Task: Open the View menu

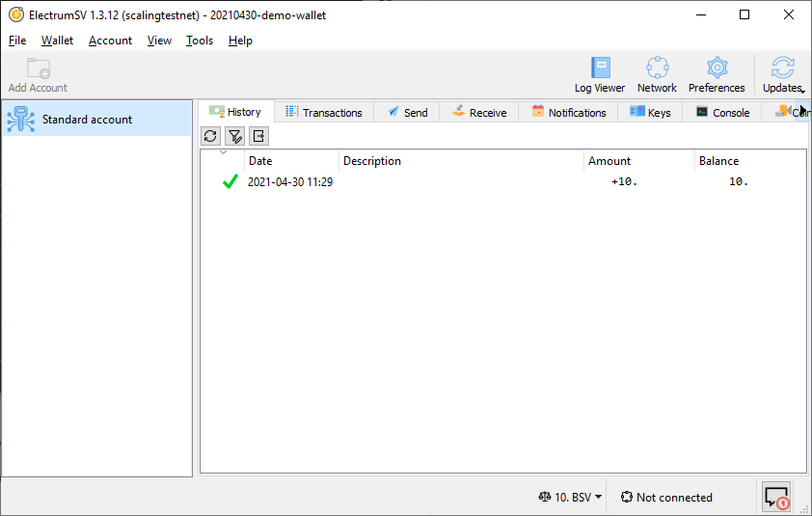Action: coord(159,41)
